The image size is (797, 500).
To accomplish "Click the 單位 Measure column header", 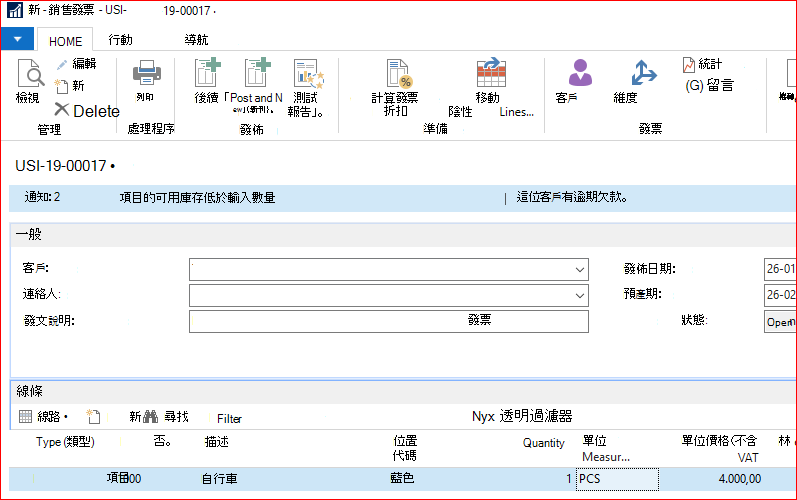I will (x=606, y=449).
